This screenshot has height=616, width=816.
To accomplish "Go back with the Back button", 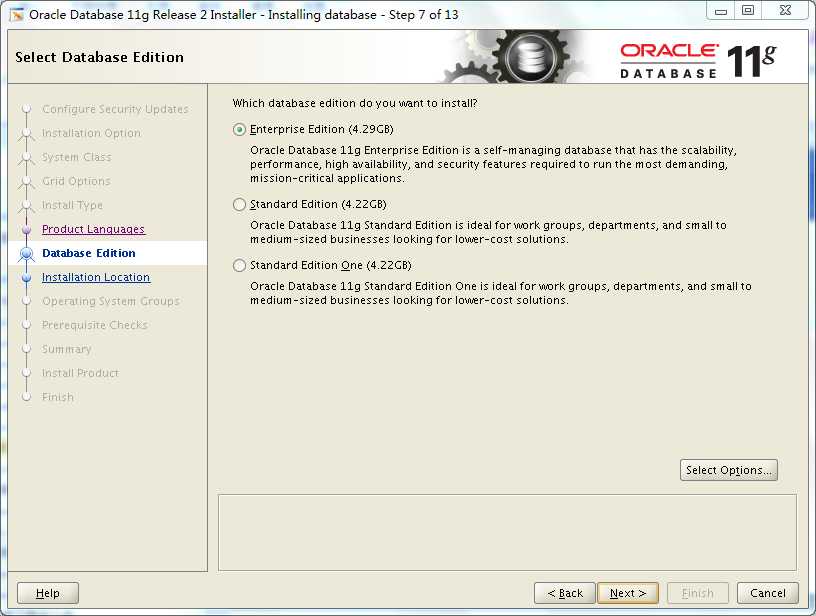I will [565, 593].
